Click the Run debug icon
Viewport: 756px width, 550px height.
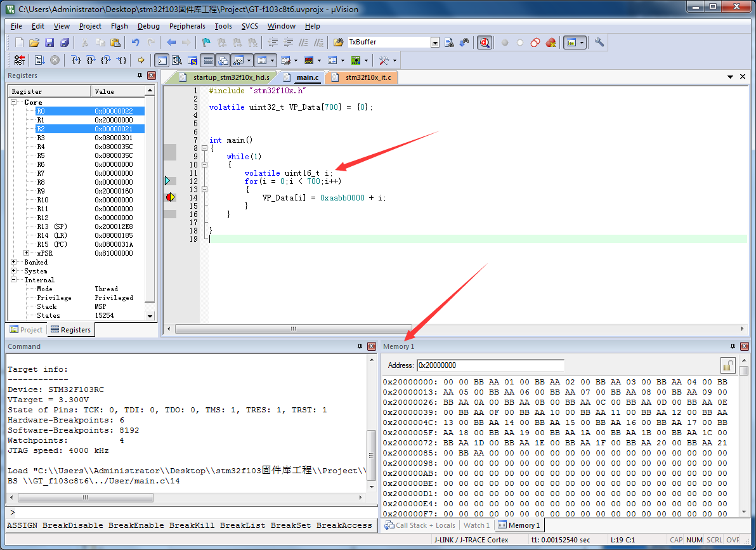[39, 60]
